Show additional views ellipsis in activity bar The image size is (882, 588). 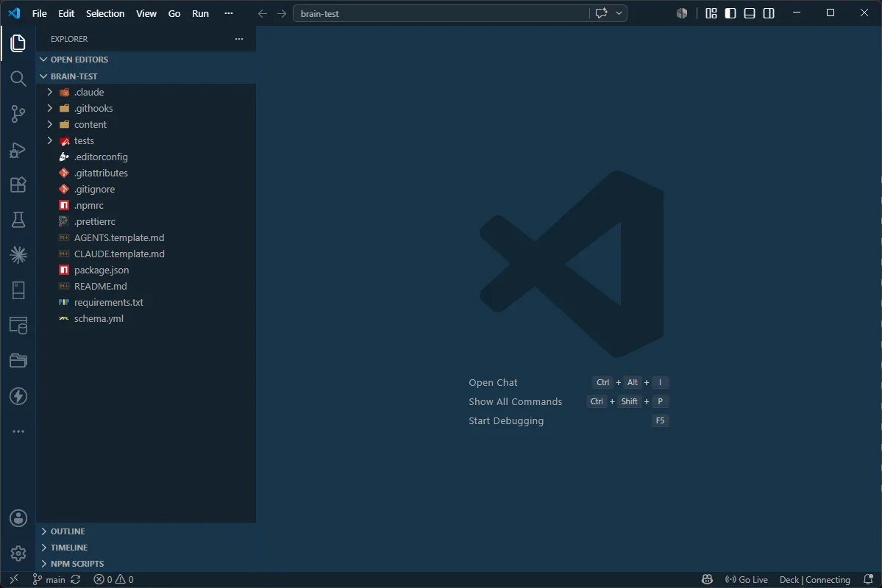[x=18, y=431]
